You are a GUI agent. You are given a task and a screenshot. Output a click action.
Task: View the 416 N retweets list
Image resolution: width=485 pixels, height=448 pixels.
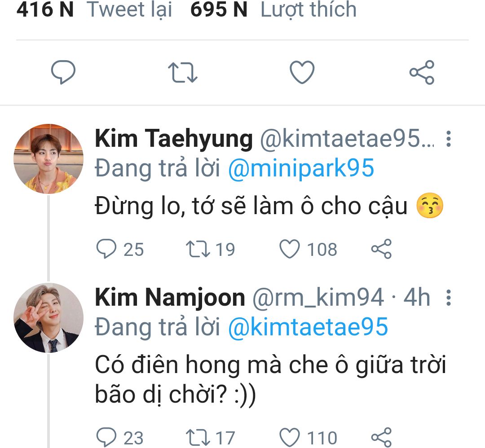94,9
